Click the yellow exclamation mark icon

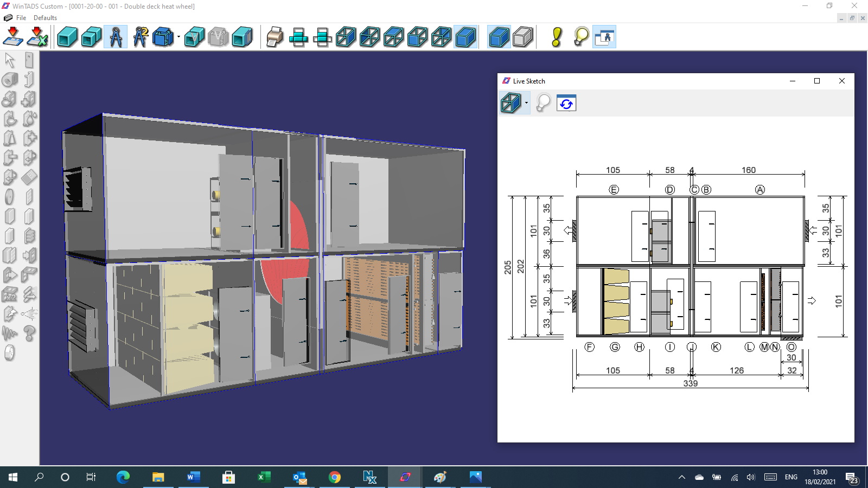click(x=557, y=37)
